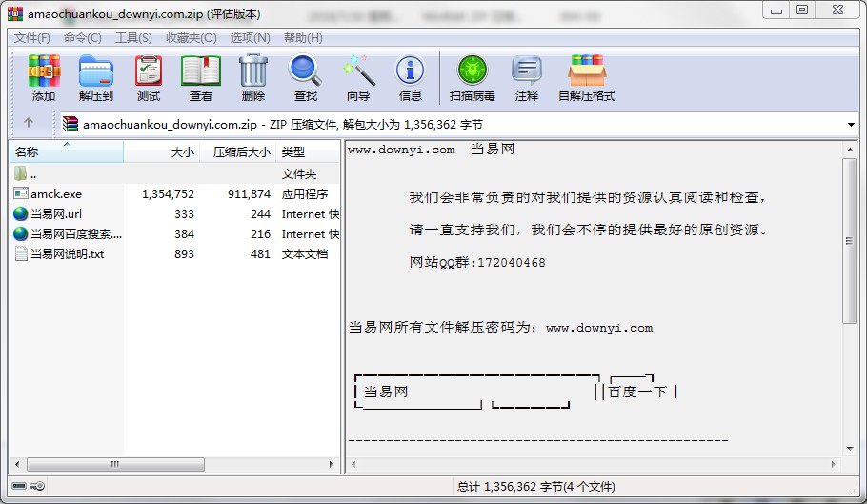The height and width of the screenshot is (504, 867).
Task: Open the View (查看) book icon
Action: (x=201, y=71)
